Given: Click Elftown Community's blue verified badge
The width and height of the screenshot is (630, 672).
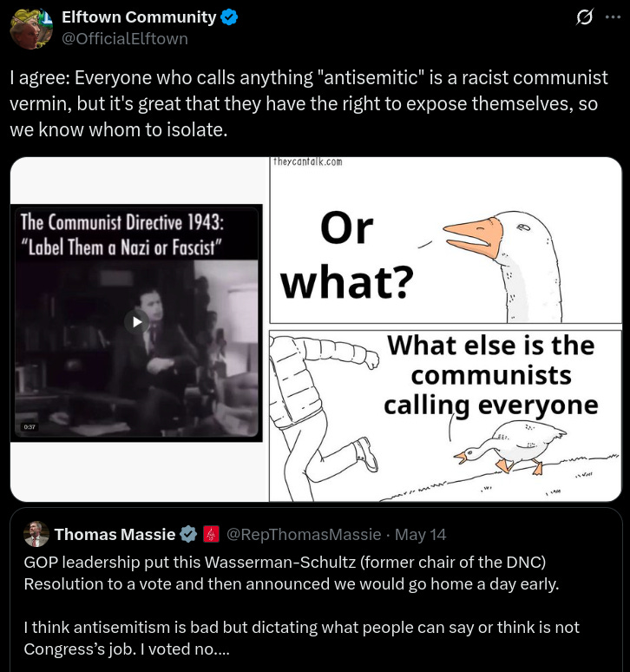Looking at the screenshot, I should (229, 17).
